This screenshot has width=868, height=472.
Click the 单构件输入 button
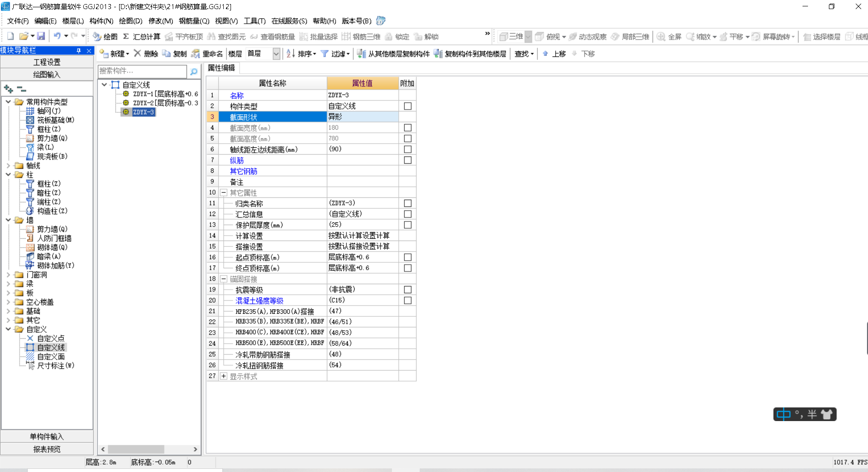(x=47, y=437)
